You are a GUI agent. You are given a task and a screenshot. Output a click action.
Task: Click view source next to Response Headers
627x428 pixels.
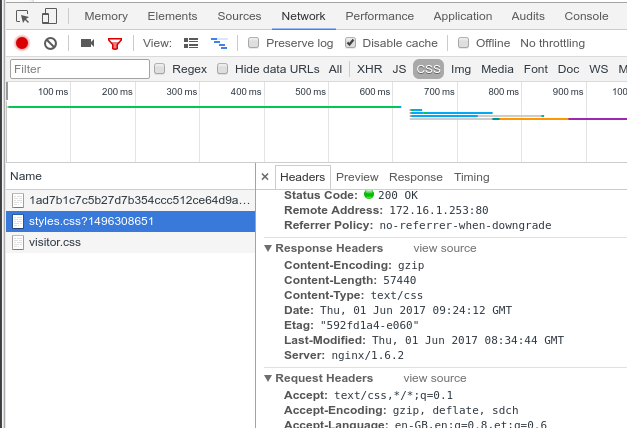445,248
